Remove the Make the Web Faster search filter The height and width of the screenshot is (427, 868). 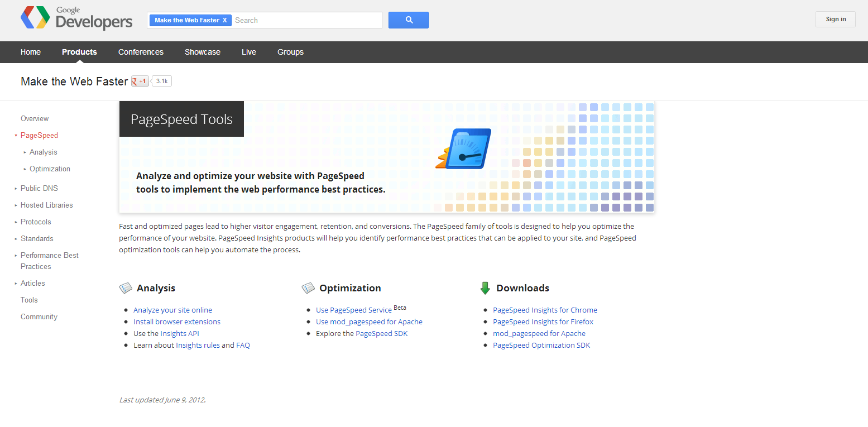point(225,20)
